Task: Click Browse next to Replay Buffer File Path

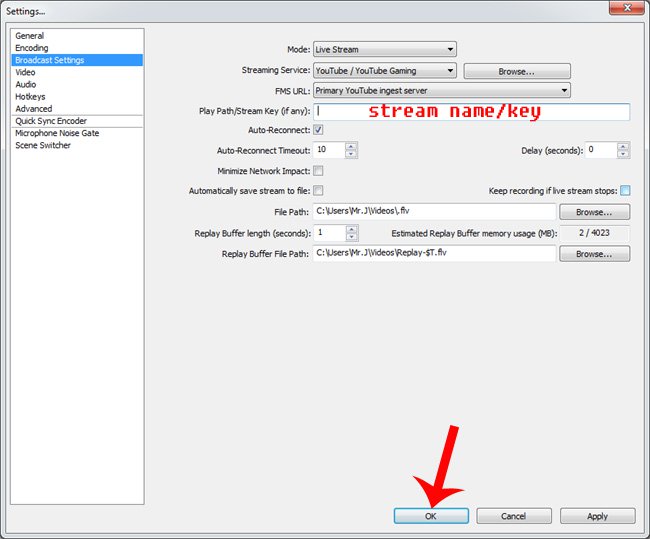Action: 594,254
